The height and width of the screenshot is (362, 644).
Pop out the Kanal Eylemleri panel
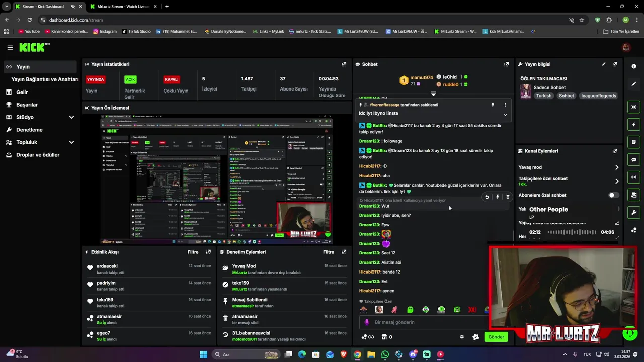coord(615,151)
